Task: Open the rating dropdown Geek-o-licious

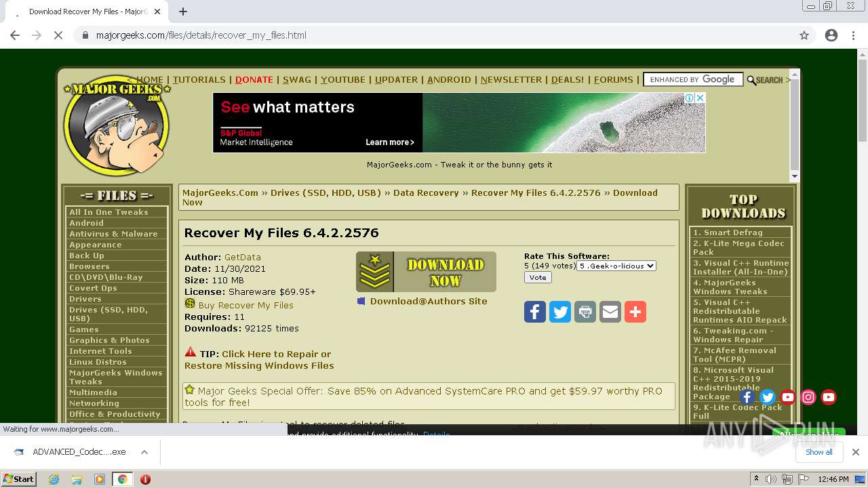Action: (616, 266)
